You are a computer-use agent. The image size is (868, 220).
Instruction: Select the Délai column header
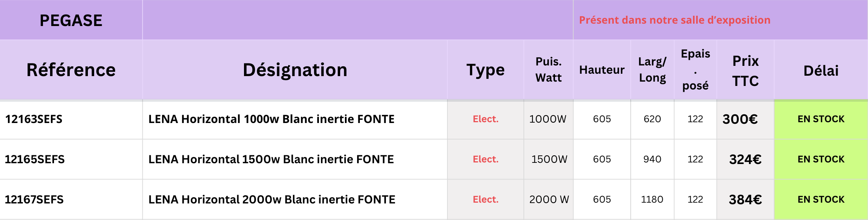[821, 71]
